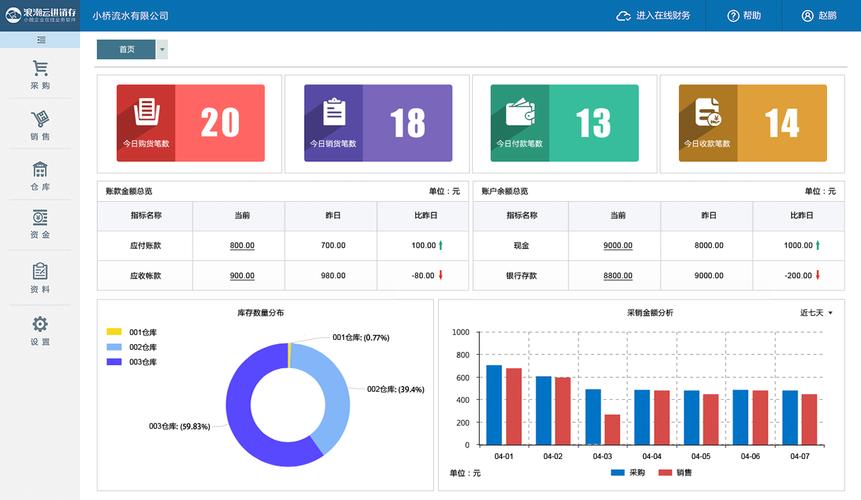Open the dropdown arrow next to 首页 tab
This screenshot has width=861, height=500.
tap(162, 49)
